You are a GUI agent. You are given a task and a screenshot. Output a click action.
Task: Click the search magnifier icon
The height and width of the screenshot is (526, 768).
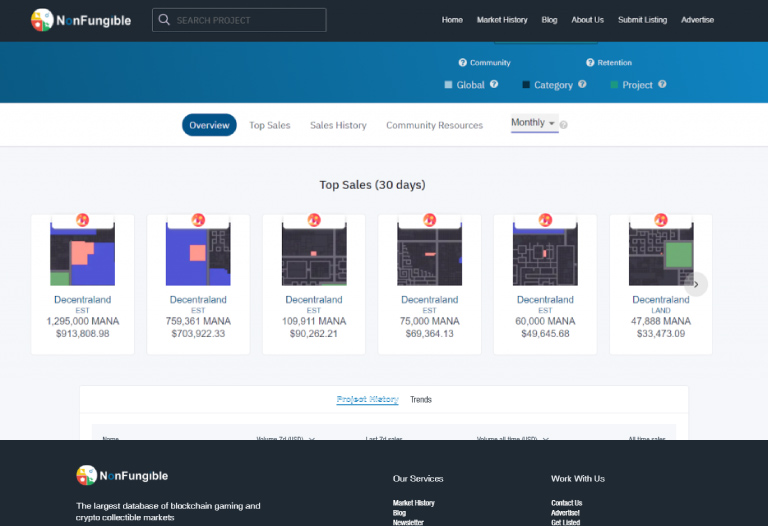click(164, 20)
